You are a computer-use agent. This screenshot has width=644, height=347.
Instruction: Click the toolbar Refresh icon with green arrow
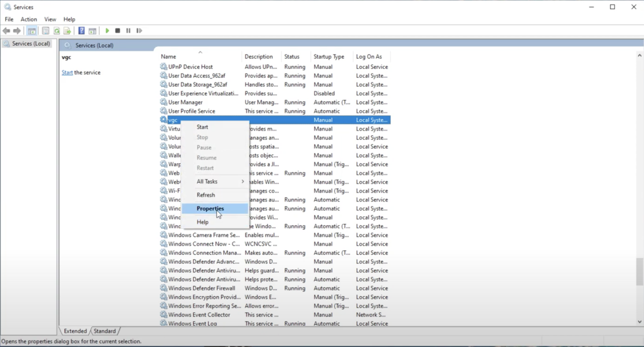[57, 31]
